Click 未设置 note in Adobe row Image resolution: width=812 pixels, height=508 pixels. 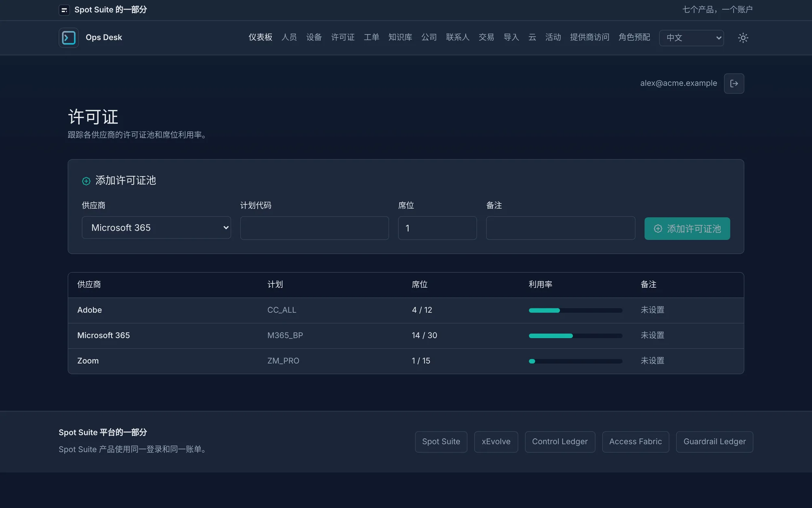[652, 310]
